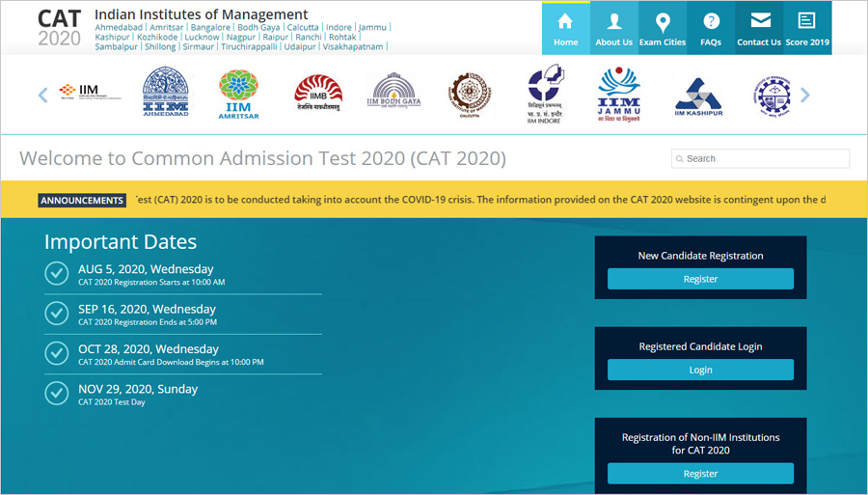The height and width of the screenshot is (495, 868).
Task: Click the check icon beside AUG 5, 2020
Action: (x=57, y=273)
